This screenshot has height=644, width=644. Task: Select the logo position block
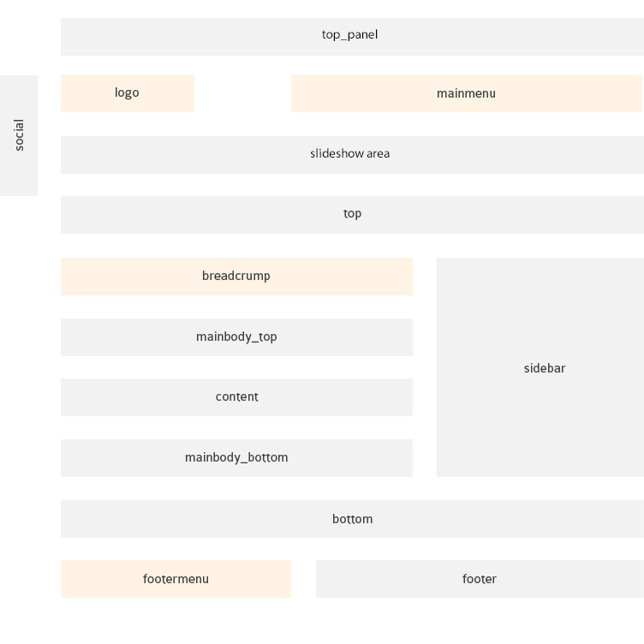point(128,93)
